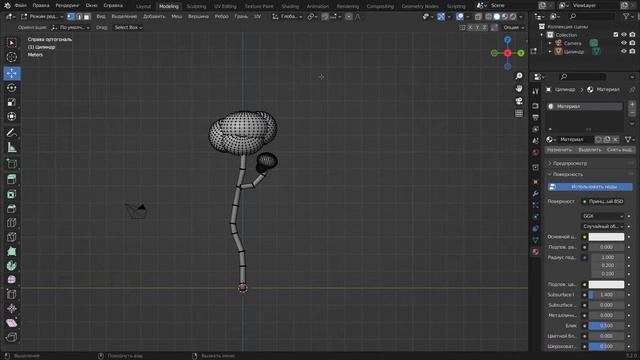640x360 pixels.
Task: Activate the Transform tool
Action: coord(11,116)
